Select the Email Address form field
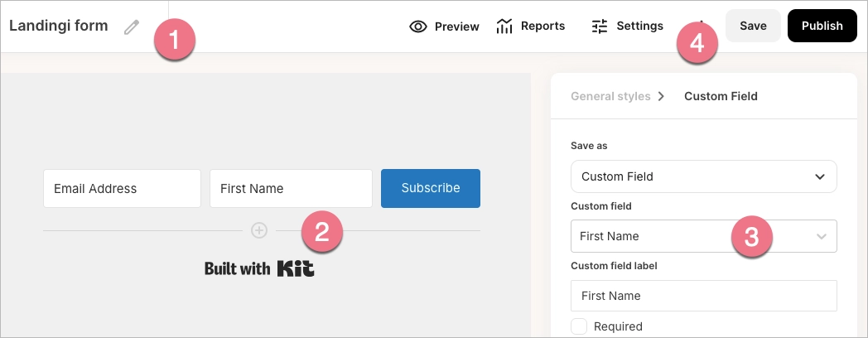The width and height of the screenshot is (868, 338). pos(122,189)
